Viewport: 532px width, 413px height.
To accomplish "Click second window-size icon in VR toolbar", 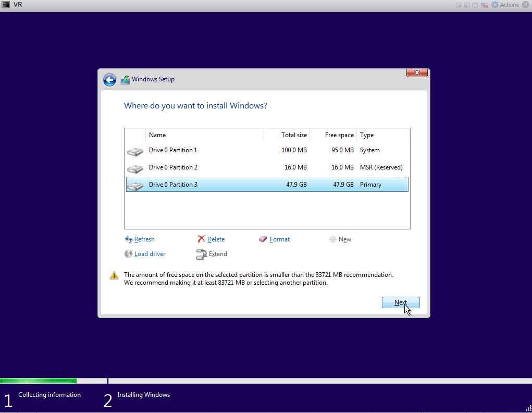I will [x=467, y=5].
